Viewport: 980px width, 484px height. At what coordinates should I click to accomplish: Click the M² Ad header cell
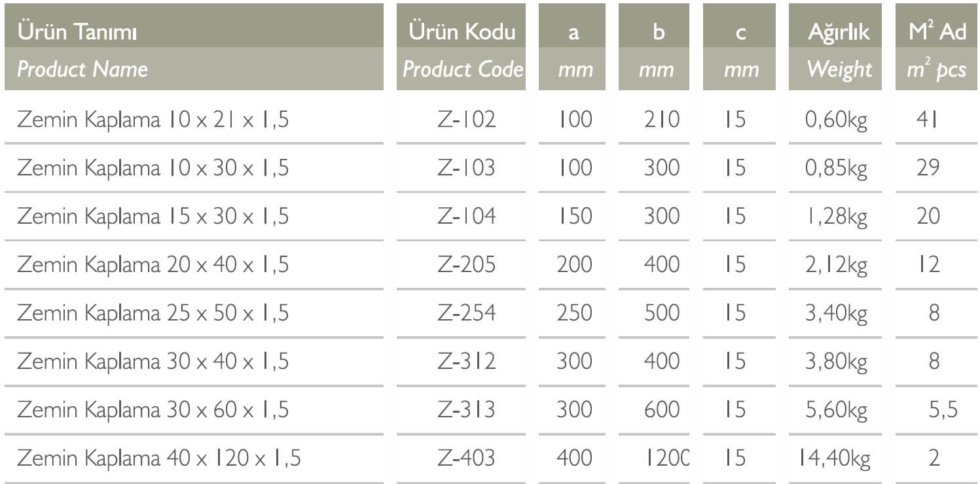pyautogui.click(x=937, y=46)
